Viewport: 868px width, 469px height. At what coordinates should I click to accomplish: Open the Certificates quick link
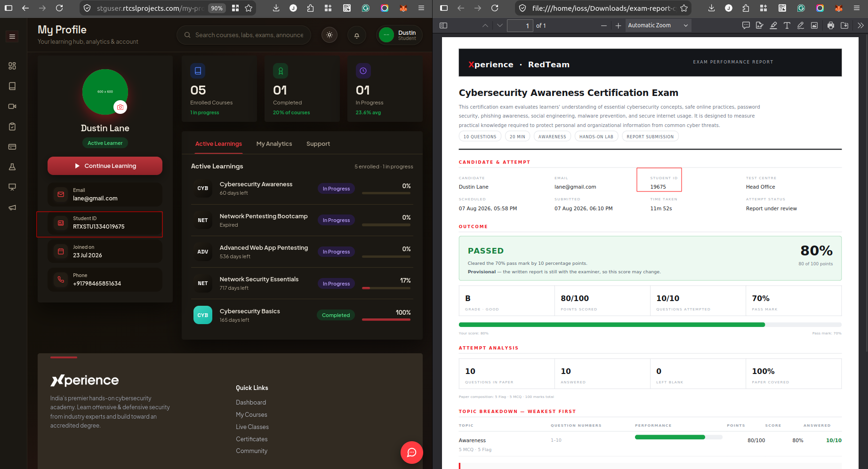[252, 439]
